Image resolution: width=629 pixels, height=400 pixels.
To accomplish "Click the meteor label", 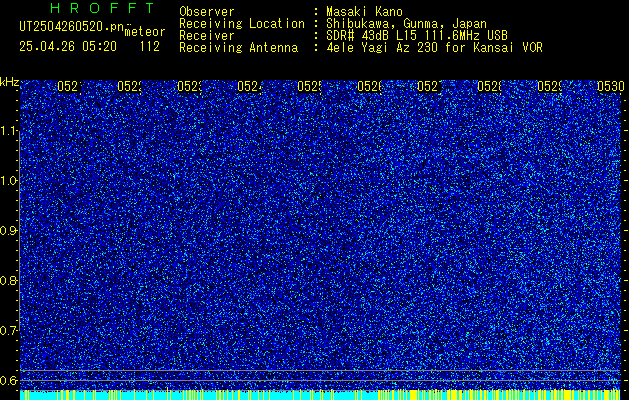I will click(145, 32).
